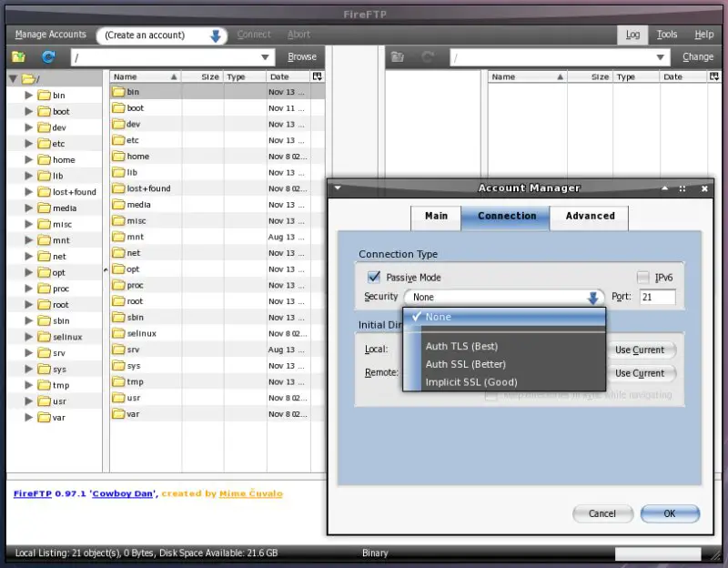Click Manage Accounts
Image resolution: width=728 pixels, height=568 pixels.
tap(51, 35)
